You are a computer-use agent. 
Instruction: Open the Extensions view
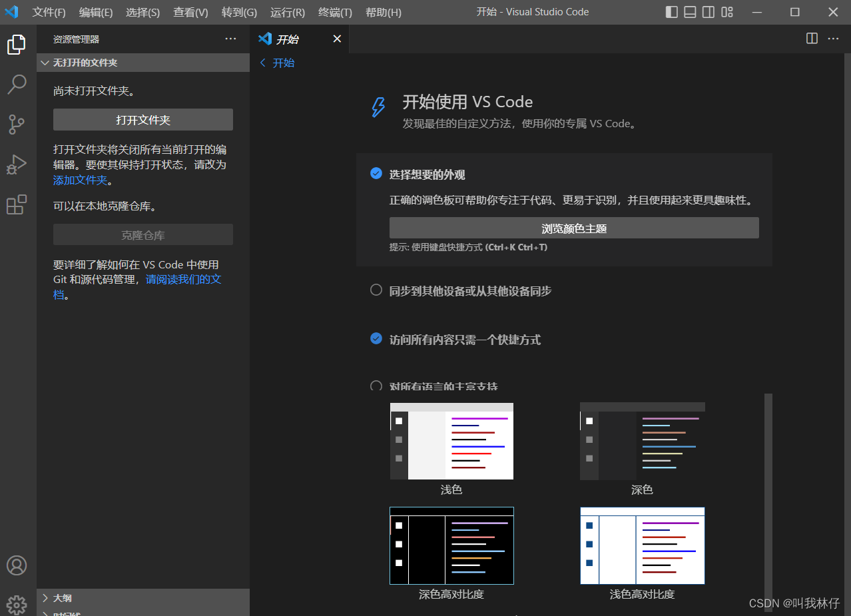tap(17, 204)
